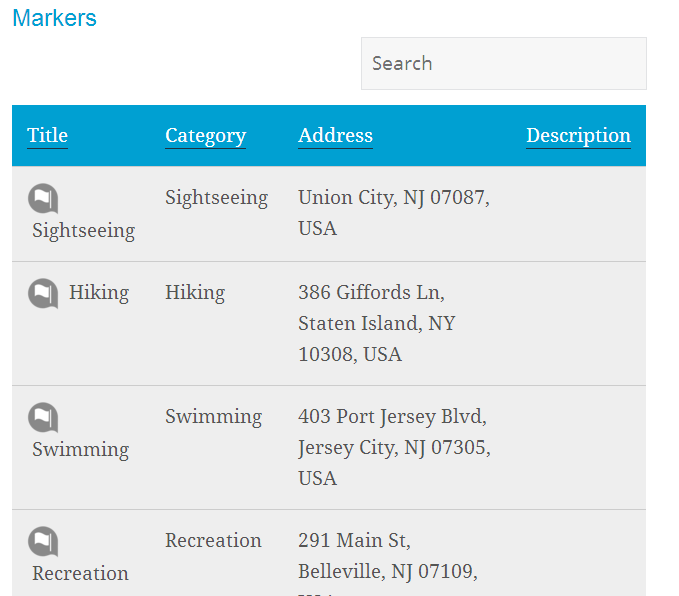Click the Sightseeing marker flag icon
679x596 pixels.
(43, 198)
